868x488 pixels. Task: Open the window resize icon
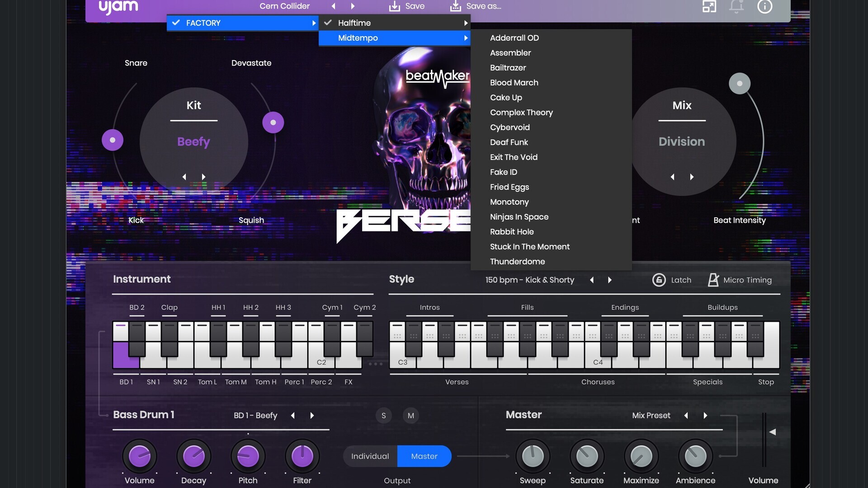tap(709, 6)
